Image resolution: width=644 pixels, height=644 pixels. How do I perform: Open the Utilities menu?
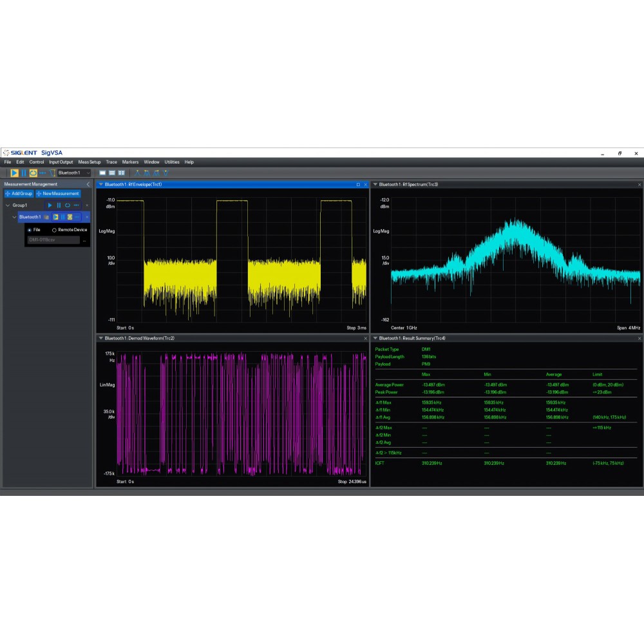pos(172,162)
